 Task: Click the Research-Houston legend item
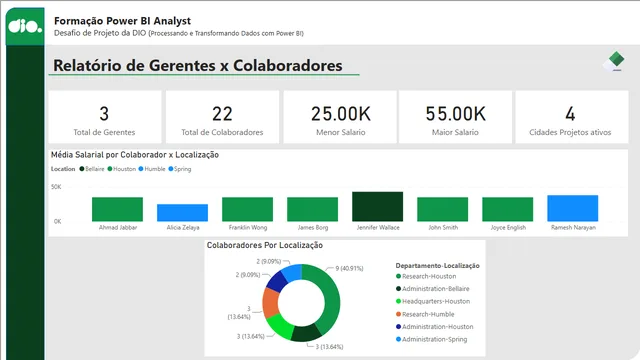pyautogui.click(x=426, y=276)
